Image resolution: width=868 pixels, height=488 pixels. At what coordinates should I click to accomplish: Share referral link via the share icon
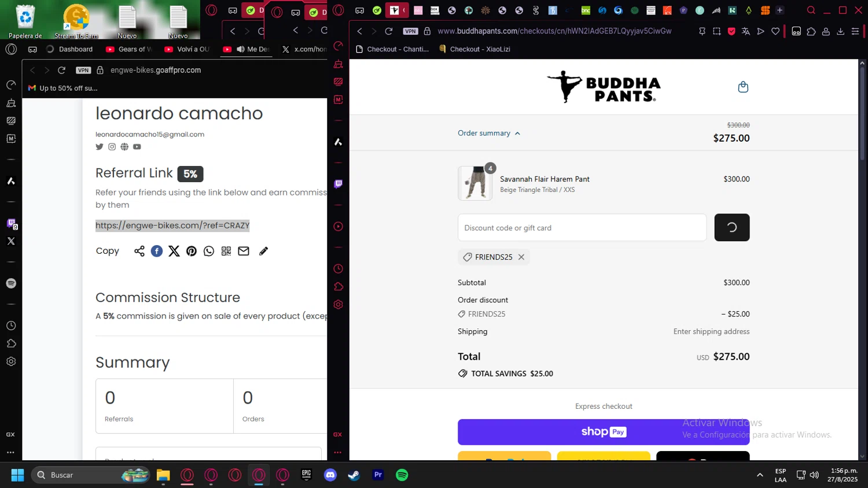(139, 251)
